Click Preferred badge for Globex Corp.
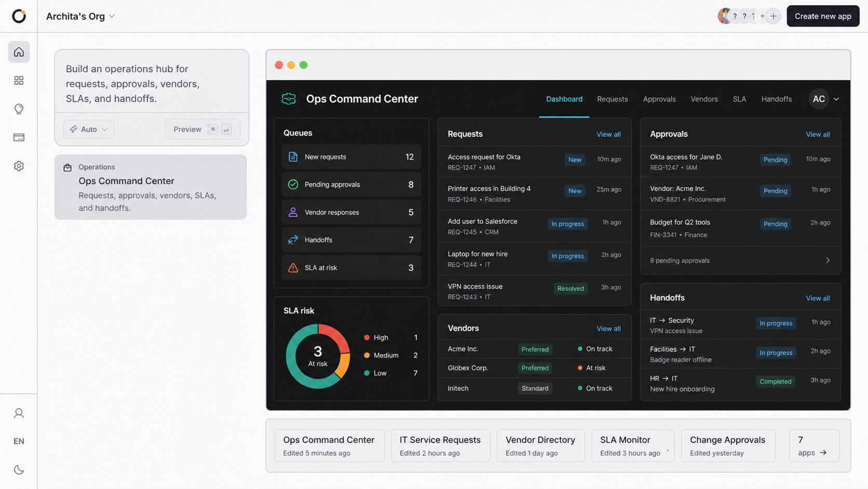 [535, 368]
